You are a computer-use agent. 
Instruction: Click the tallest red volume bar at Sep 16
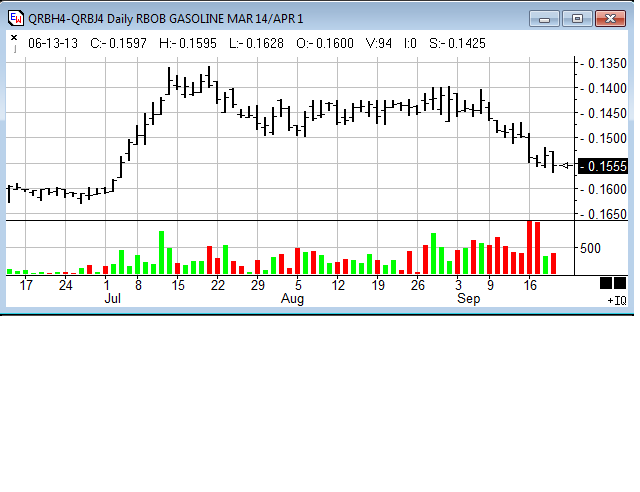click(529, 247)
